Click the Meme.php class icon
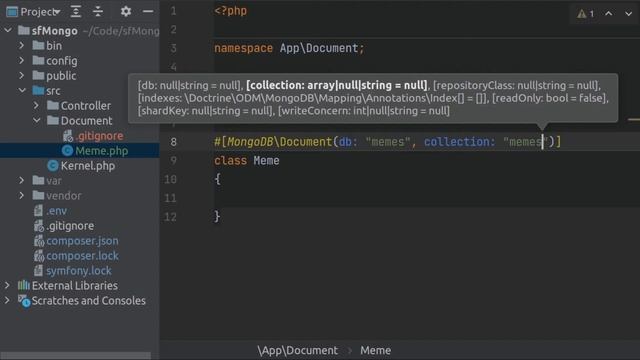Viewport: 640px width, 360px height. click(x=67, y=151)
